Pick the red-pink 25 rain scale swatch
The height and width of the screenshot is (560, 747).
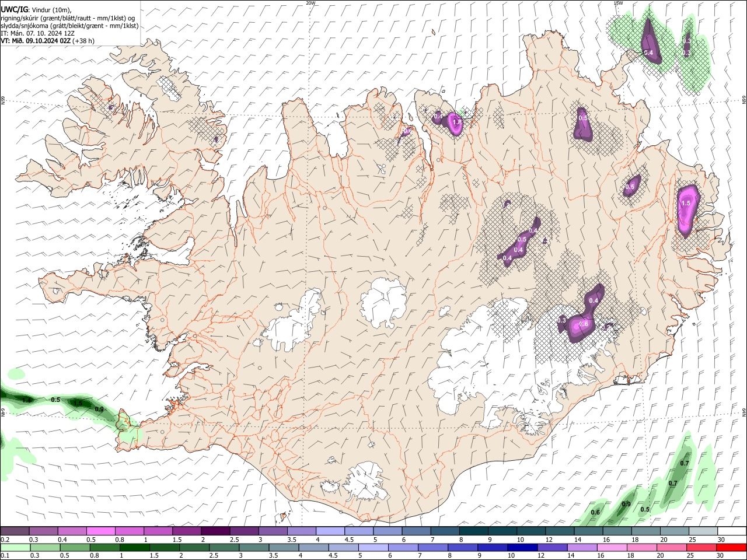tap(700, 547)
